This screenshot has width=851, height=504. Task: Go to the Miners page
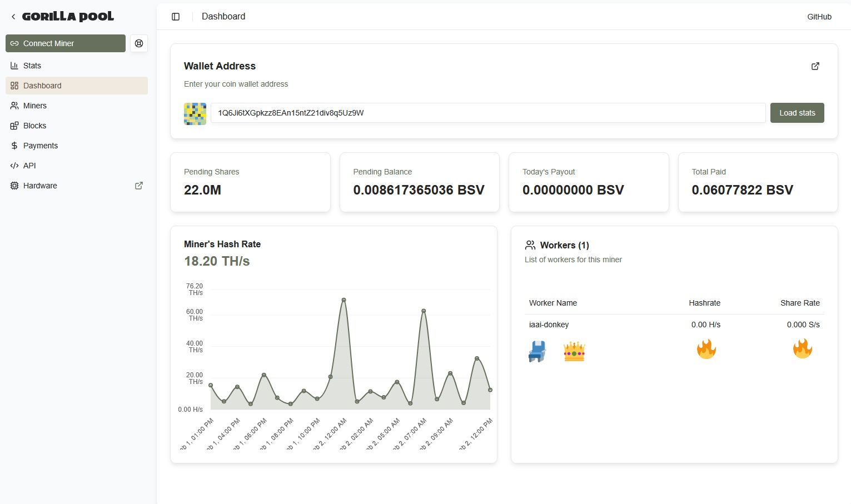(x=77, y=106)
